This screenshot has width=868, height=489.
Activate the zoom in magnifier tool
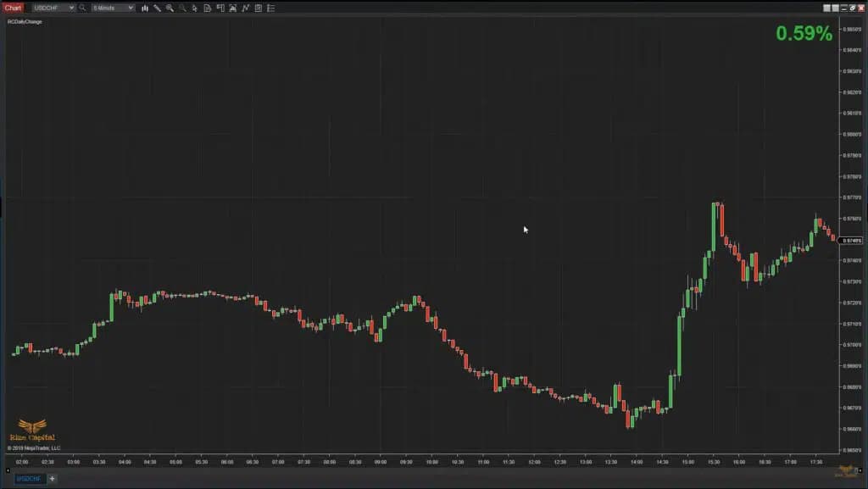point(170,8)
